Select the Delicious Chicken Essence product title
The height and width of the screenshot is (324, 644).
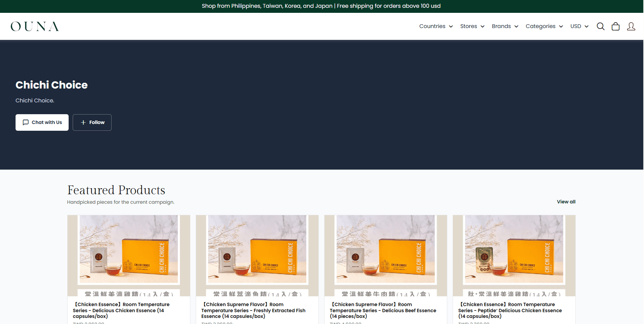point(121,310)
